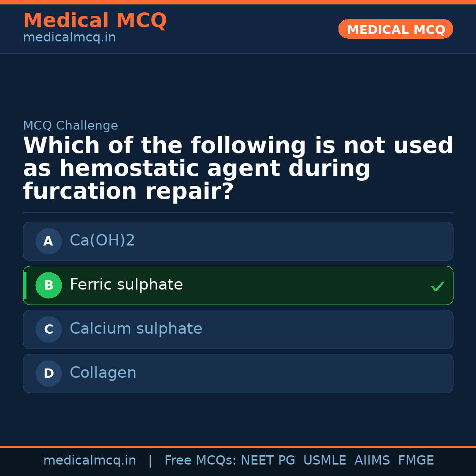476x476 pixels.
Task: Click the circular C option badge icon
Action: coord(48,329)
